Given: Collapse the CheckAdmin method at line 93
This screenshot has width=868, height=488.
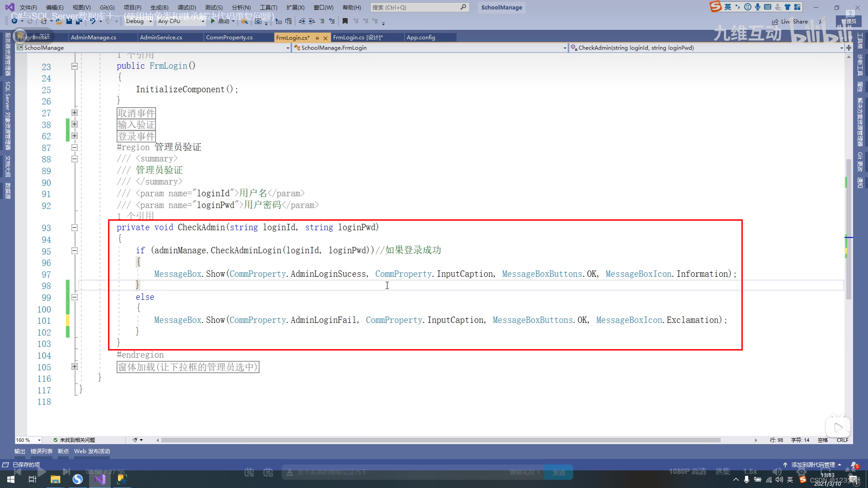Looking at the screenshot, I should pyautogui.click(x=75, y=228).
